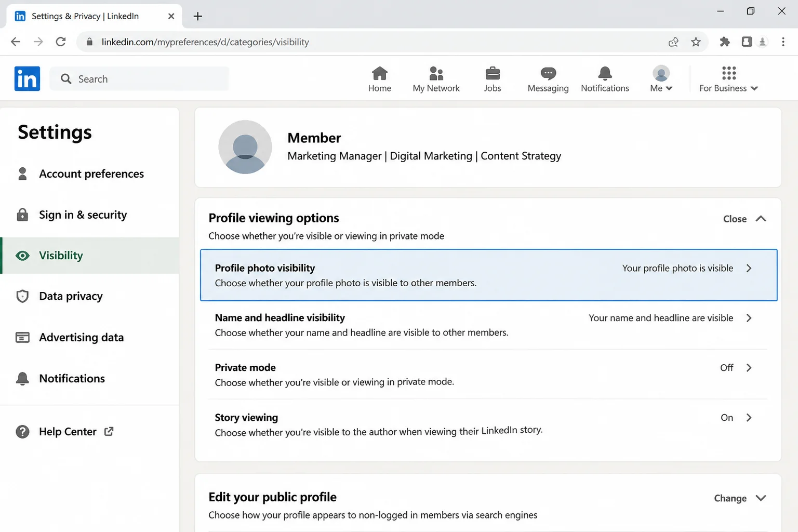Open Private mode chevron arrow
Screen dimensions: 798x532
[749, 368]
